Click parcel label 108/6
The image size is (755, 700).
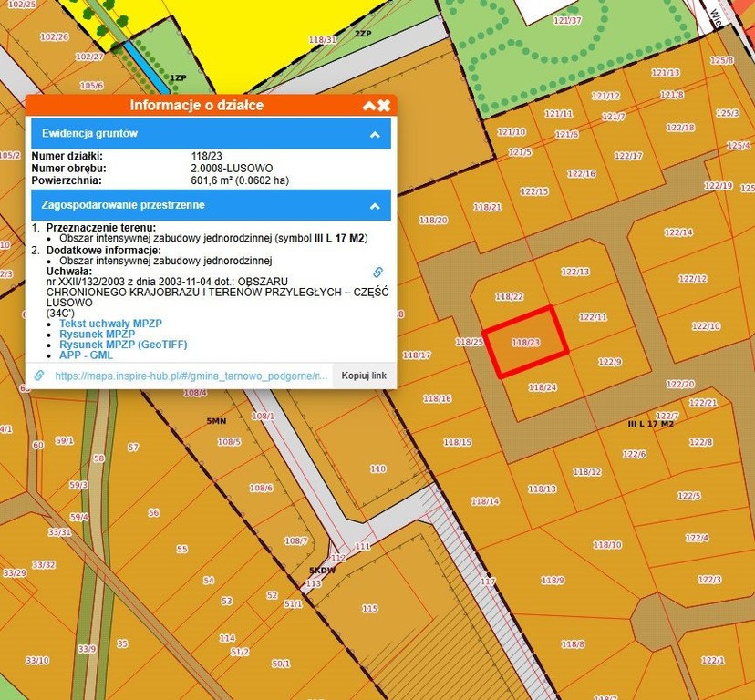click(261, 488)
